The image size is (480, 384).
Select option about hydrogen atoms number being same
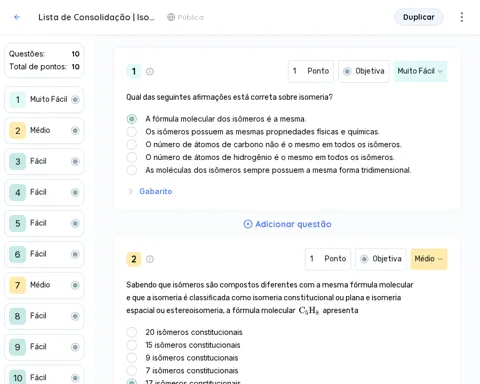tap(132, 157)
